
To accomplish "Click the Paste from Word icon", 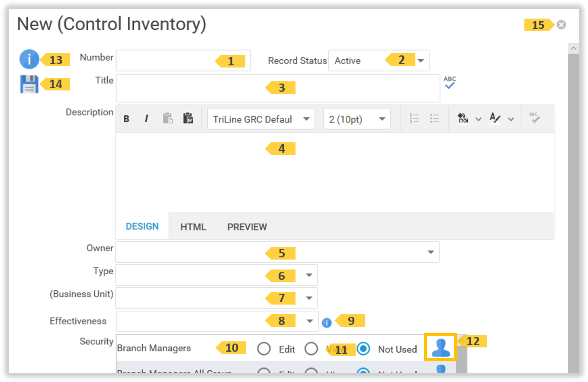I will point(188,119).
